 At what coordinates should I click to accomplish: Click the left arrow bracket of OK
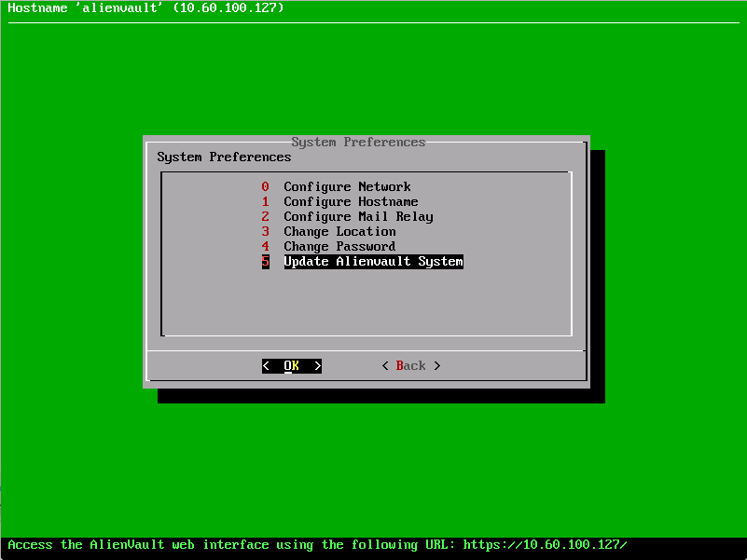pyautogui.click(x=266, y=365)
